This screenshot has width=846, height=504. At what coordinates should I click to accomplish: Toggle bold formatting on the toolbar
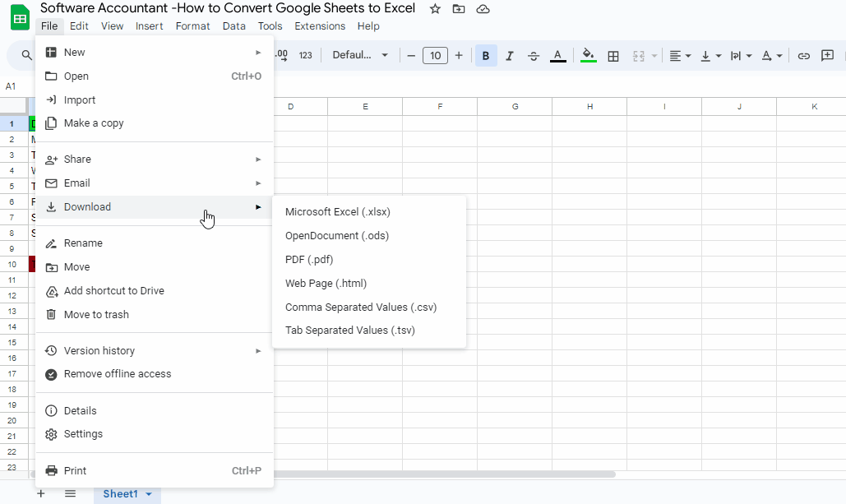(486, 55)
